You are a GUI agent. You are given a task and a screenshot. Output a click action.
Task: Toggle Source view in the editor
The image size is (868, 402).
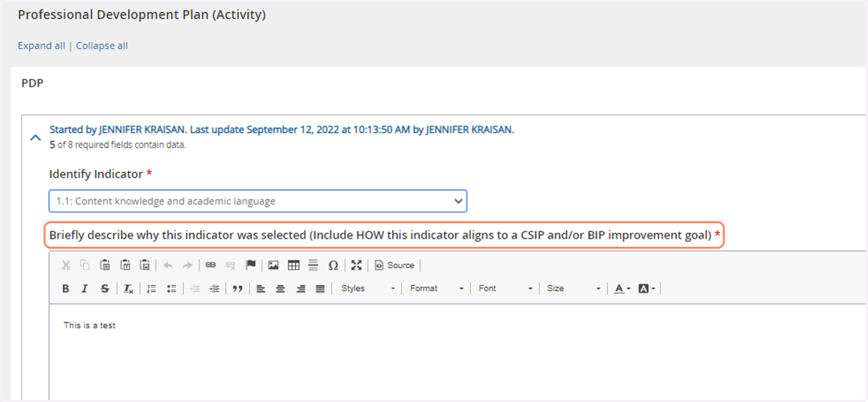[394, 265]
